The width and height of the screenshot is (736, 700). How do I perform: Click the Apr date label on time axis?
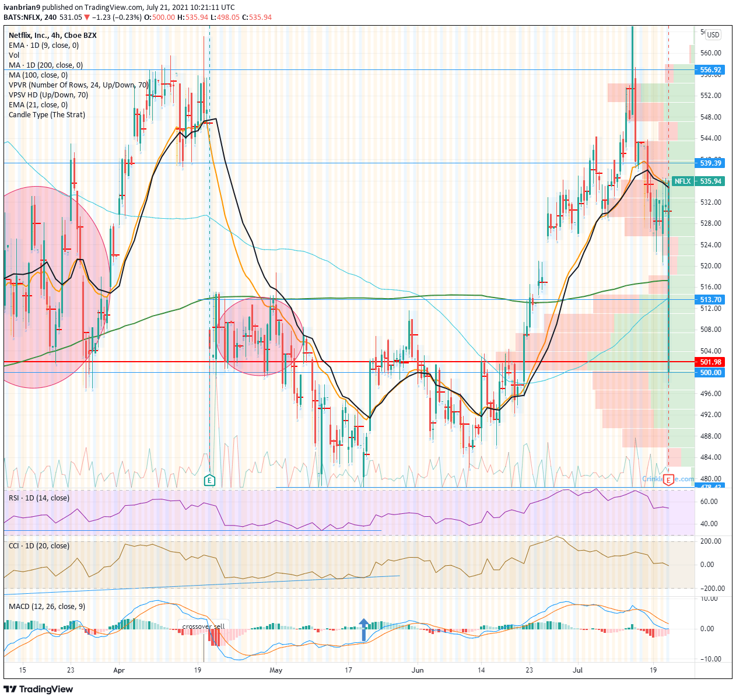[119, 670]
